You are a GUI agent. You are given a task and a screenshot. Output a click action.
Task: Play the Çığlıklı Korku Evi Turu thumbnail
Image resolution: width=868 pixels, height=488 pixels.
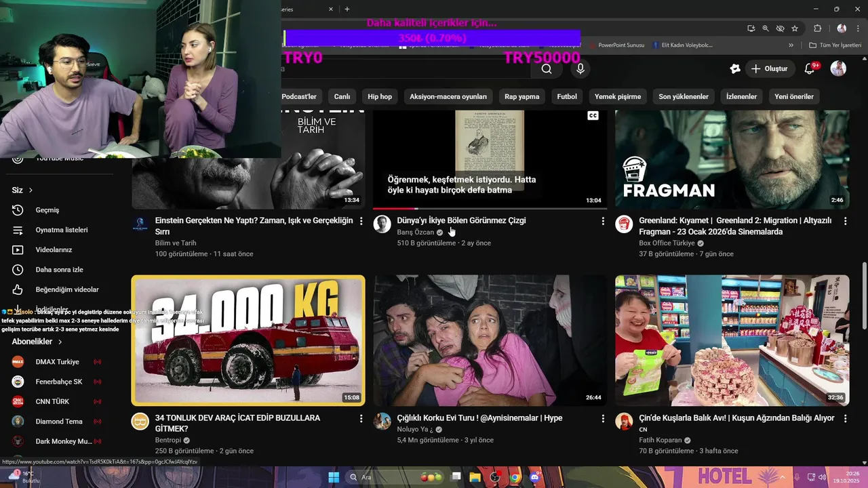[x=490, y=340]
